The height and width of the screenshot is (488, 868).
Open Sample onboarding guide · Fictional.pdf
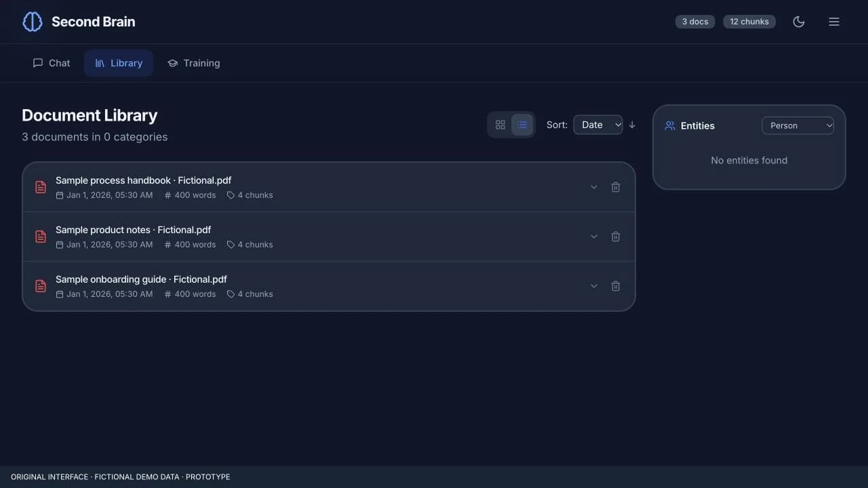(141, 279)
